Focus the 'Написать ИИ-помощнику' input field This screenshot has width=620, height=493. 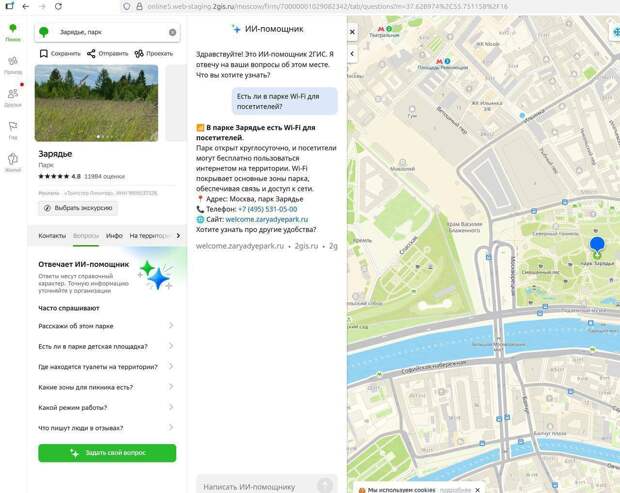pyautogui.click(x=255, y=486)
